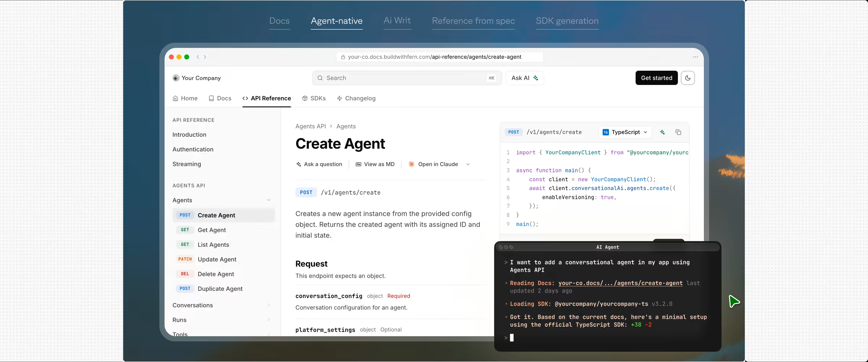Open dropdown arrow beside Open in Claude
This screenshot has height=362, width=868.
pyautogui.click(x=468, y=164)
